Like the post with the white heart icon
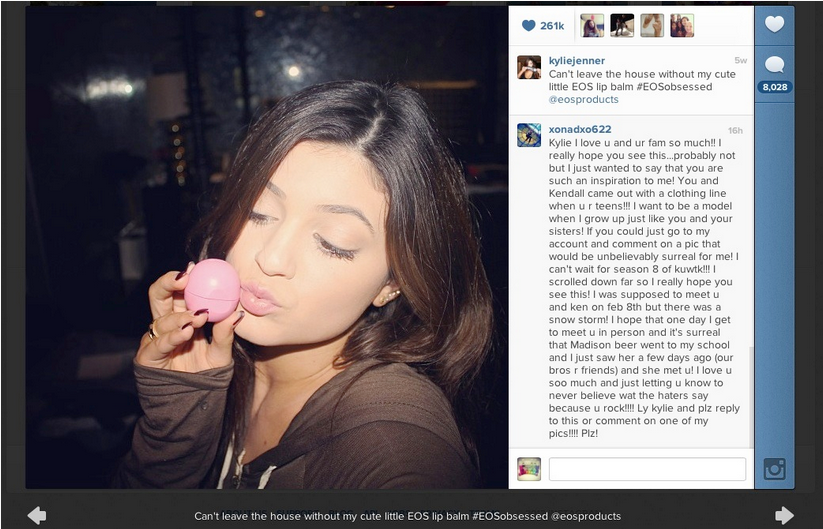Screen dimensions: 823x529 [x=774, y=24]
